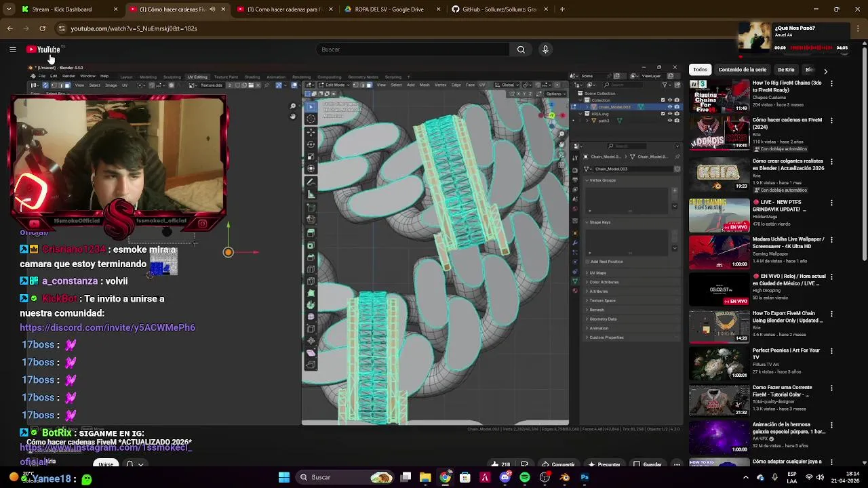Viewport: 868px width, 488px height.
Task: Open the Global transform orientation dropdown
Action: [x=507, y=85]
